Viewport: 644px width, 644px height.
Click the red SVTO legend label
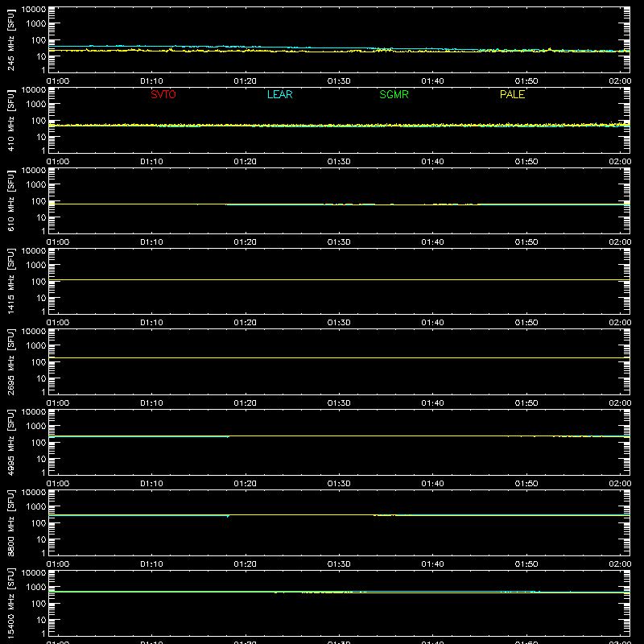pos(163,94)
